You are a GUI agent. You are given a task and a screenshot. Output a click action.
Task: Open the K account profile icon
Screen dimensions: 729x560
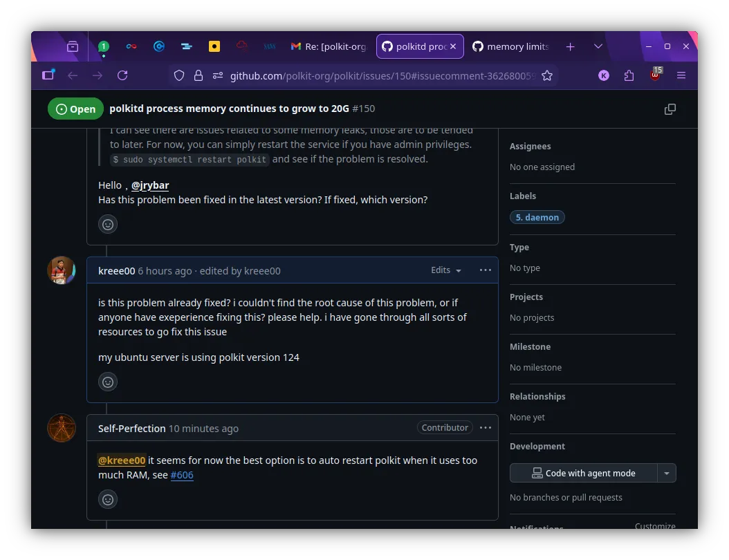603,75
